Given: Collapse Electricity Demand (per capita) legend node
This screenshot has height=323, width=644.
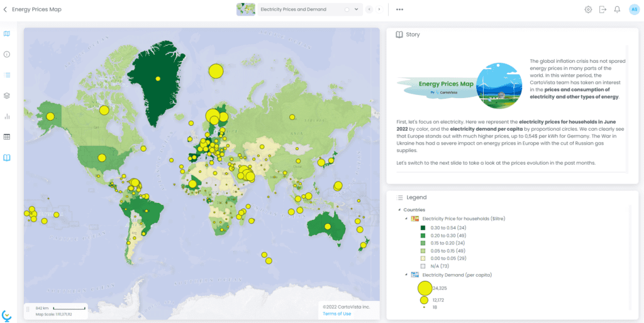Looking at the screenshot, I should pyautogui.click(x=406, y=275).
